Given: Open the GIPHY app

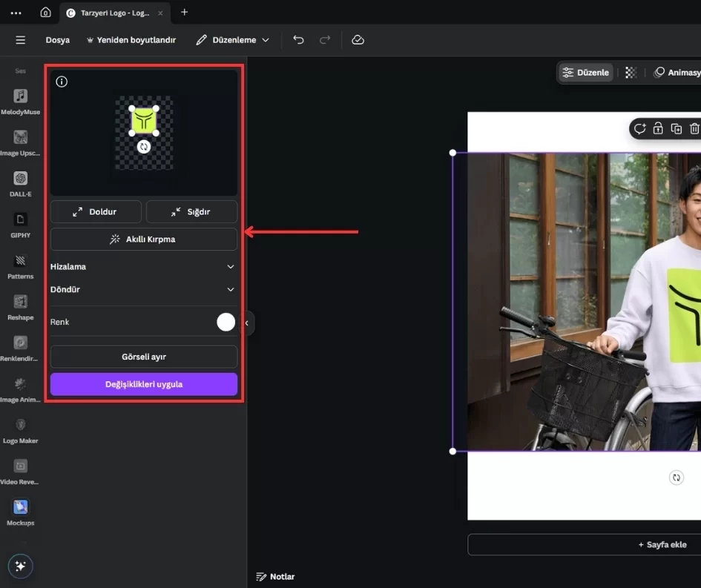Looking at the screenshot, I should coord(20,225).
